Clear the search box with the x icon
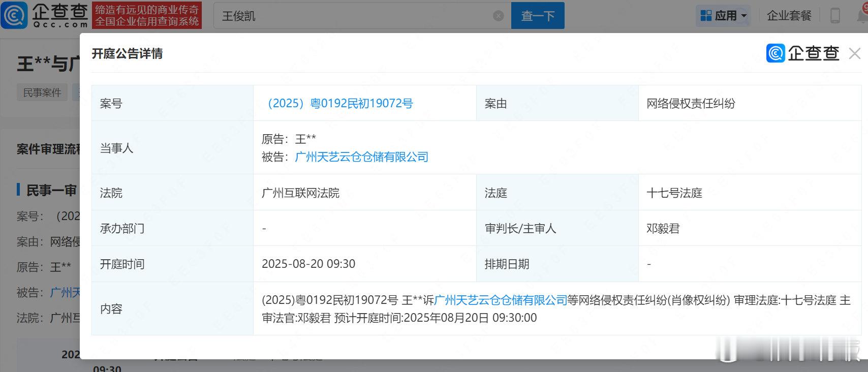The width and height of the screenshot is (868, 372). pos(499,16)
